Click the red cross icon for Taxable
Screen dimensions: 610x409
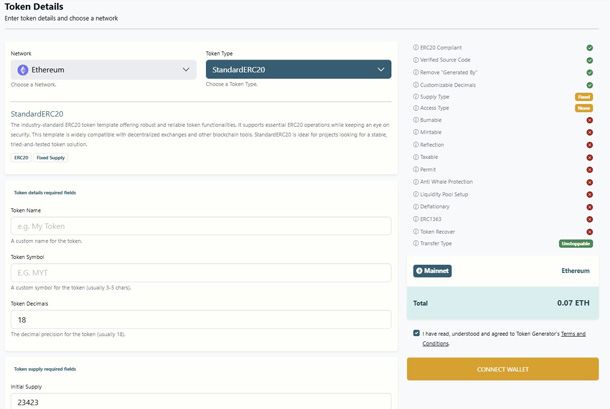click(x=590, y=158)
